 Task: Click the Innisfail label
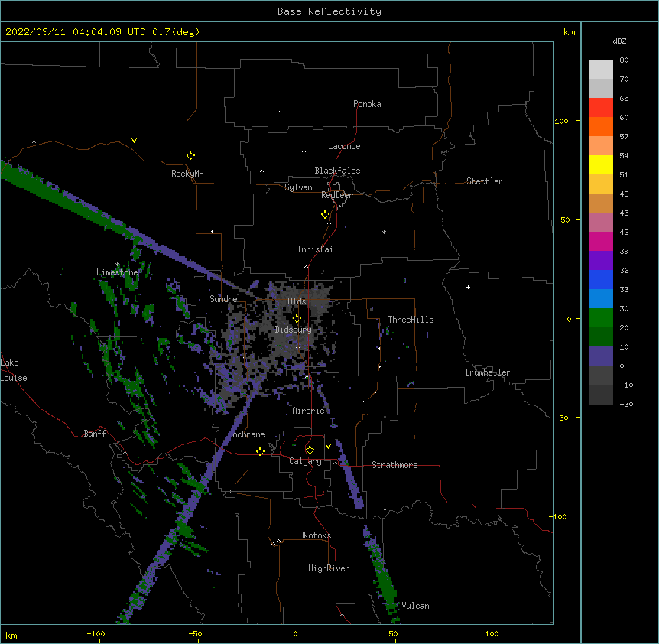click(317, 249)
